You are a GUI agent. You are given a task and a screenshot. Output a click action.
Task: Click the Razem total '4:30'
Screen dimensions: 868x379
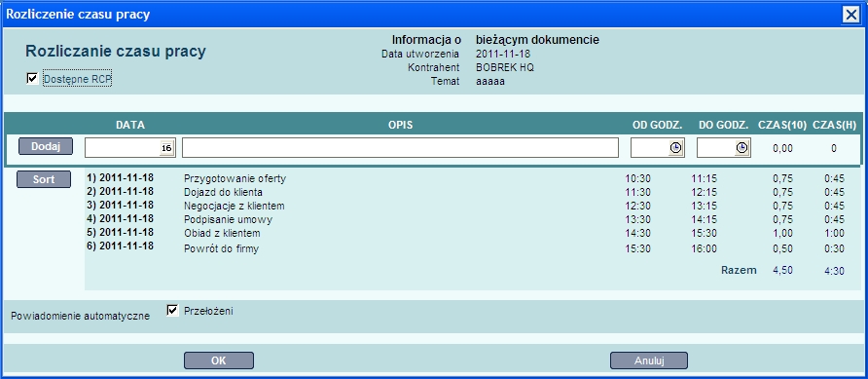click(x=834, y=272)
